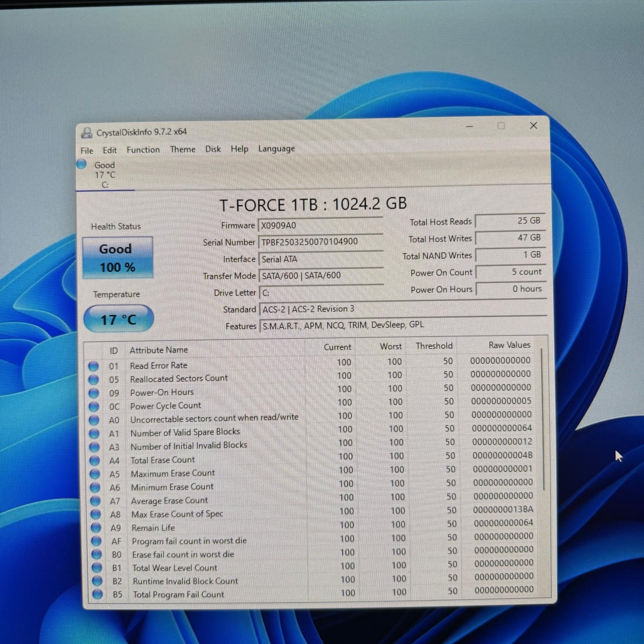This screenshot has width=644, height=644.
Task: Open the Help menu
Action: [x=239, y=149]
